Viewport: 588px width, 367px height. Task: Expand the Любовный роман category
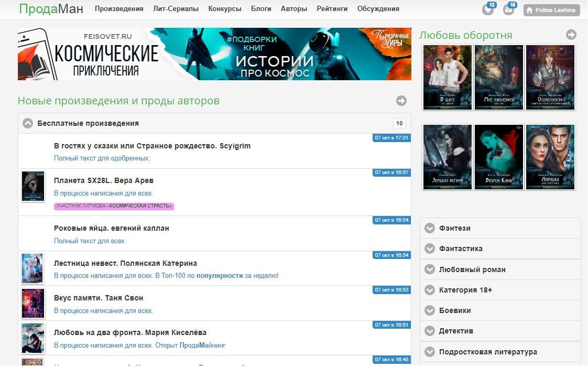click(x=430, y=269)
